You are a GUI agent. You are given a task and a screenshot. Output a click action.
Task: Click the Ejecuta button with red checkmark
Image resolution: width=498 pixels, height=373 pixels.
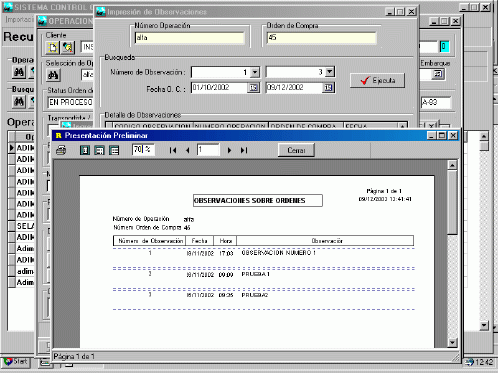click(378, 80)
